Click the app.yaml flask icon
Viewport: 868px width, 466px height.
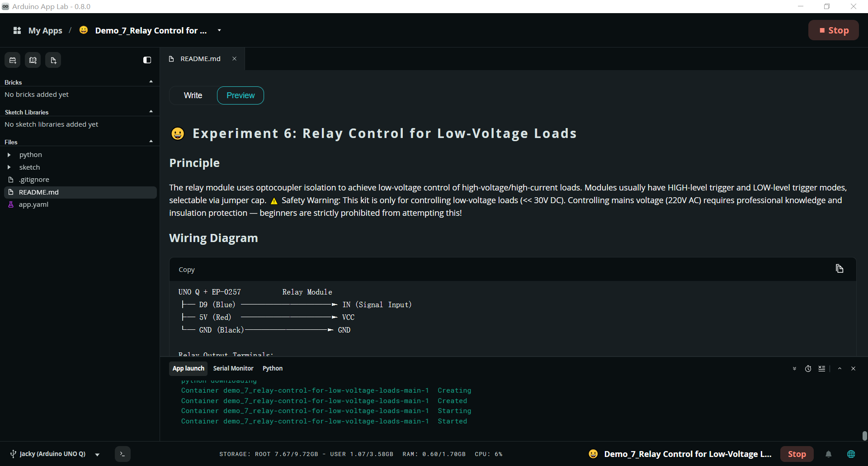(11, 204)
